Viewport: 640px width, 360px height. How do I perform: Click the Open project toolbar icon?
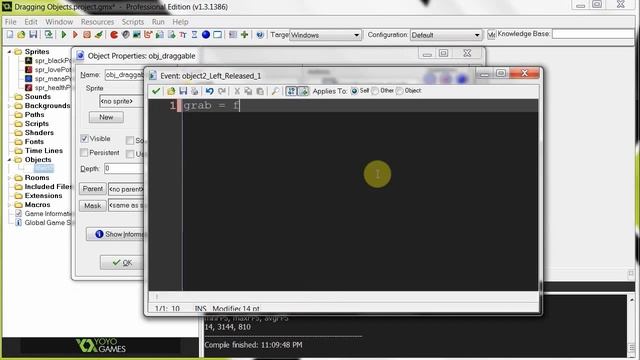click(x=21, y=35)
